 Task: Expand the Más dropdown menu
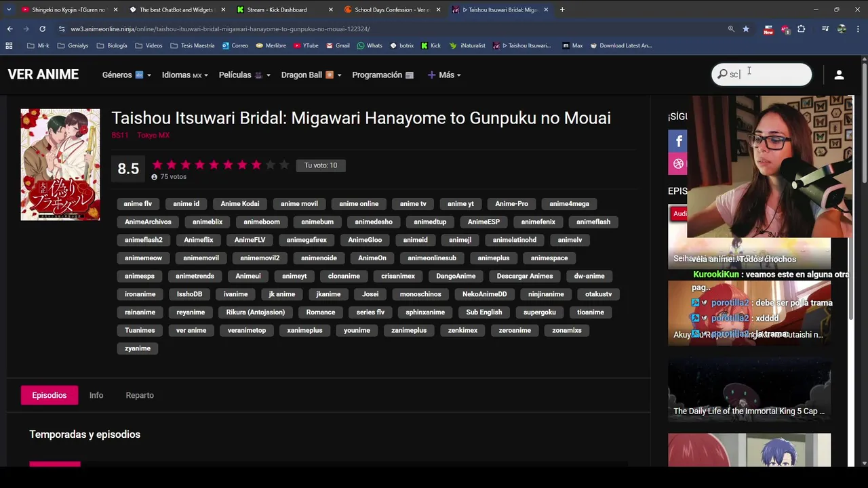[x=444, y=75]
